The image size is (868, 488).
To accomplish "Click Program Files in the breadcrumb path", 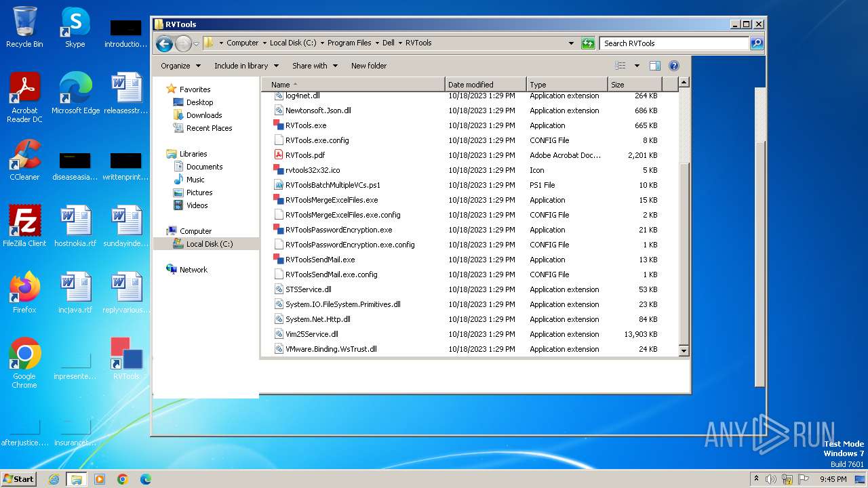I will point(349,43).
